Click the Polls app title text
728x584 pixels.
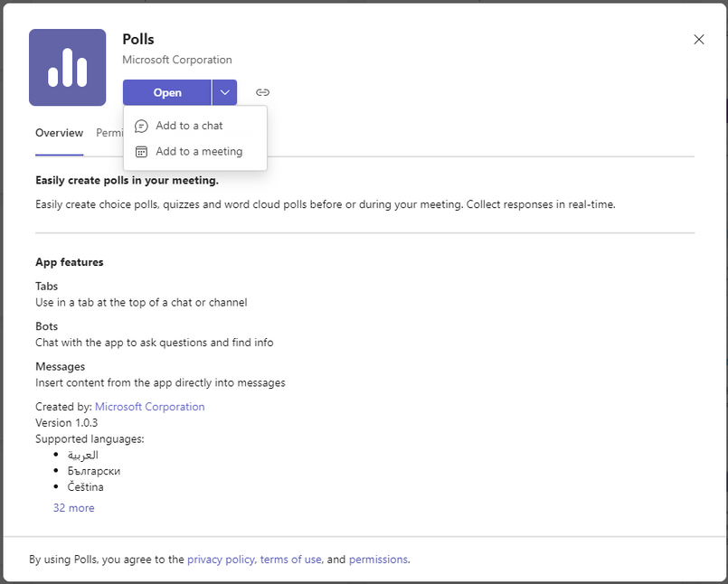coord(137,40)
